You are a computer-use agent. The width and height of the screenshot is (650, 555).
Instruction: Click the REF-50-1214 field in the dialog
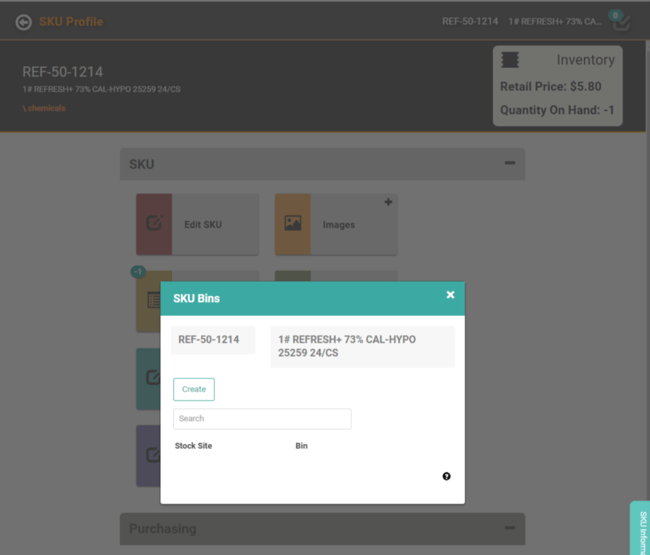pyautogui.click(x=213, y=340)
